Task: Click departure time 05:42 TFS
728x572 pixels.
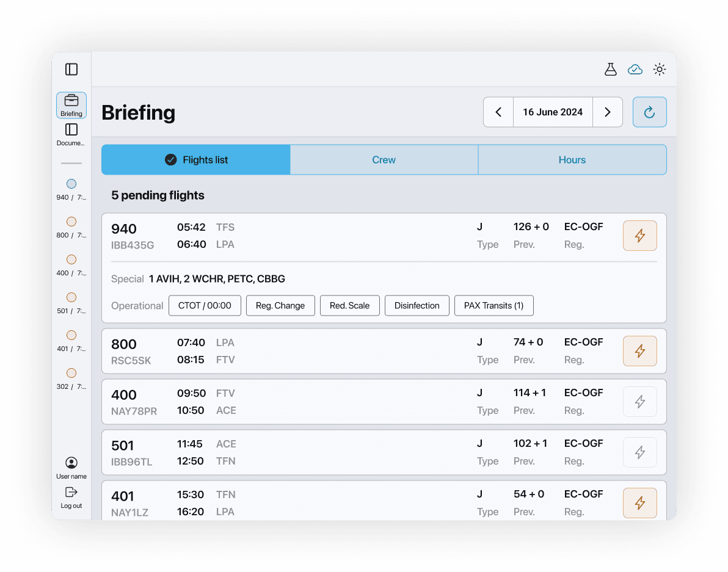Action: coord(206,227)
